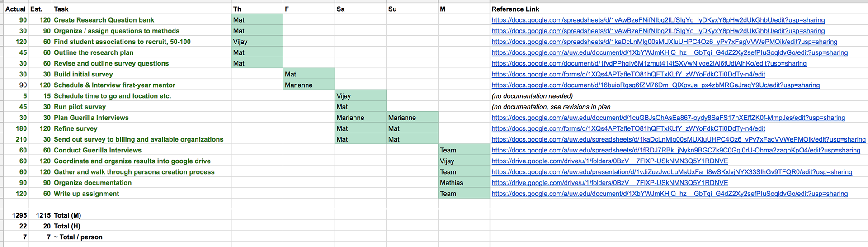This screenshot has height=247, width=868.
Task: Select the Vijay cell under Thursday
Action: [x=257, y=42]
